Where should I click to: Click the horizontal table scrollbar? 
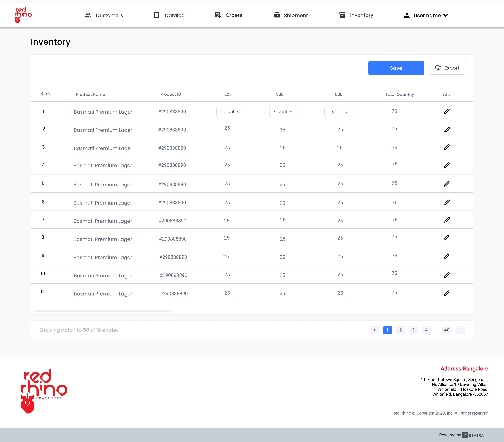[x=103, y=311]
